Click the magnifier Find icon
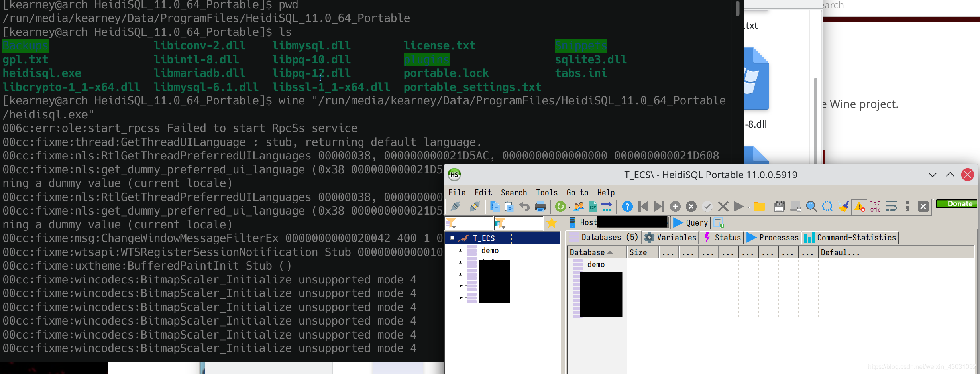 (811, 206)
